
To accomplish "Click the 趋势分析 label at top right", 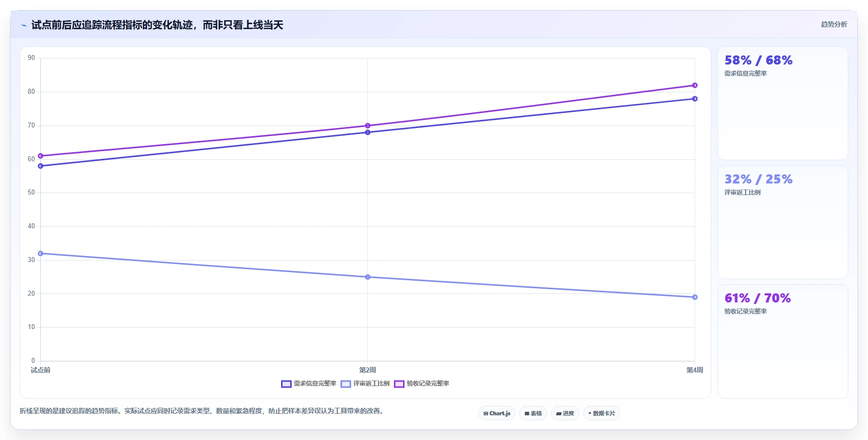I will [834, 24].
